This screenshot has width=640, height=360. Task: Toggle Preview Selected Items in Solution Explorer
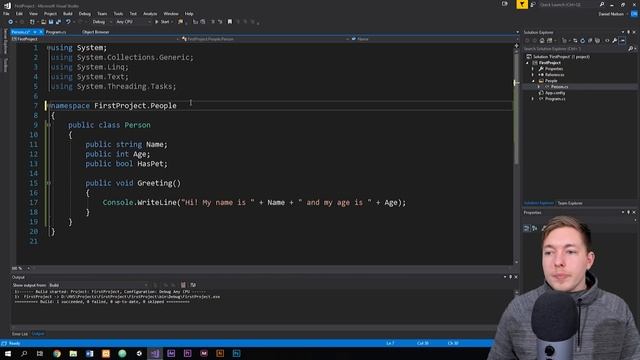(622, 40)
